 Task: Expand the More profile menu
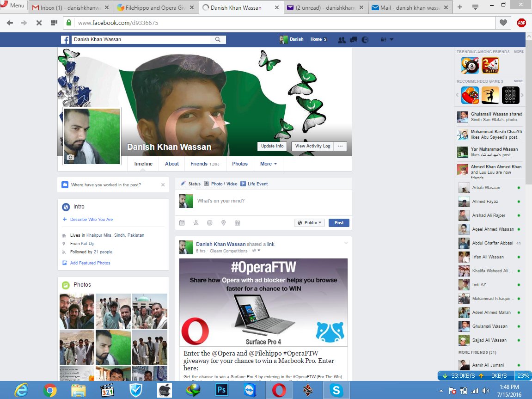269,164
